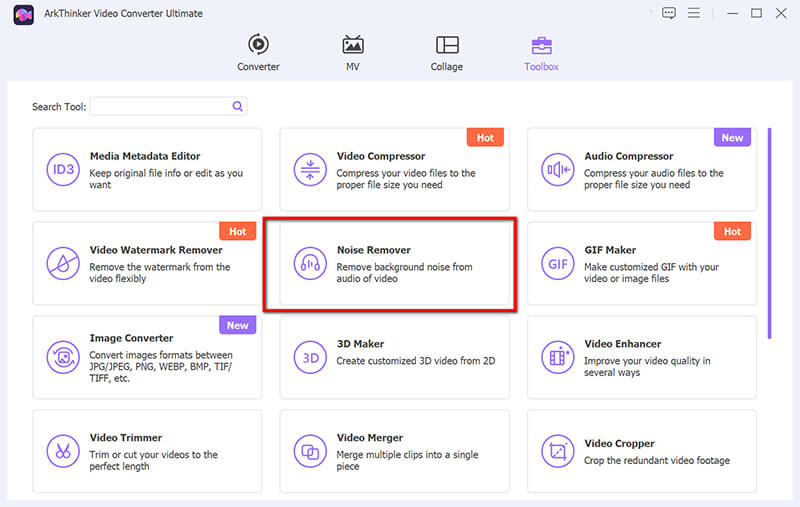The image size is (800, 507).
Task: Click 'Compress your audio files to the' text
Action: coord(654,173)
